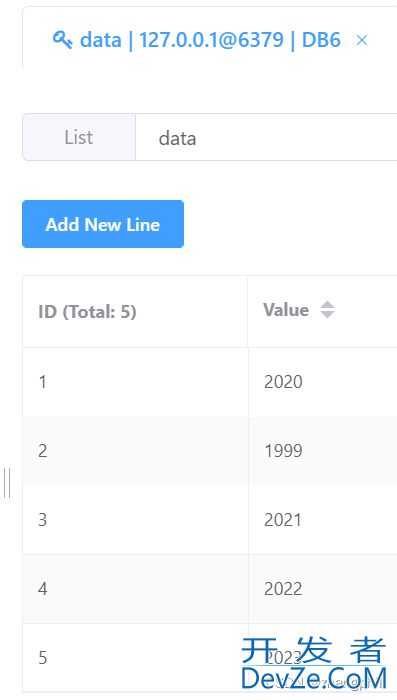Click ID cell 5 in the table
This screenshot has width=397, height=700.
pyautogui.click(x=135, y=658)
